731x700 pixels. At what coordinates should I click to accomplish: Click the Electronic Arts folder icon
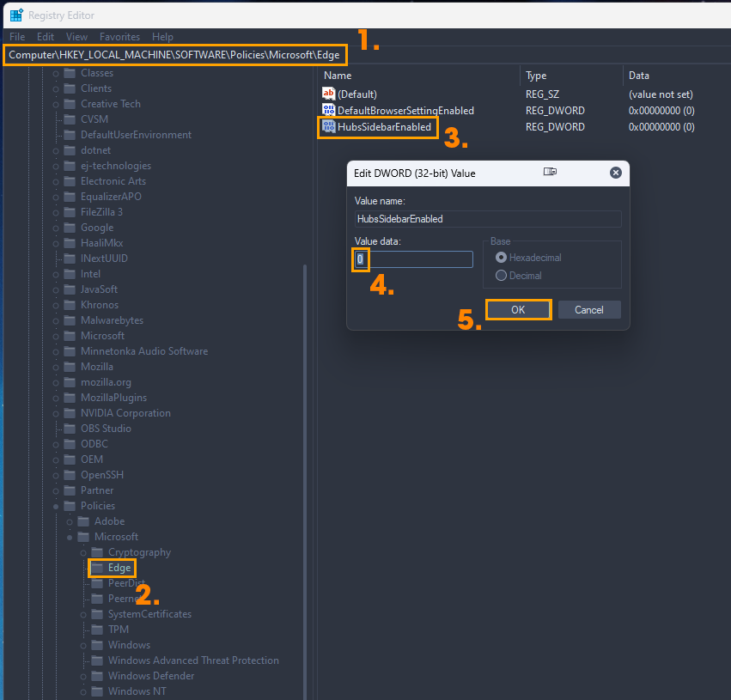(x=70, y=181)
